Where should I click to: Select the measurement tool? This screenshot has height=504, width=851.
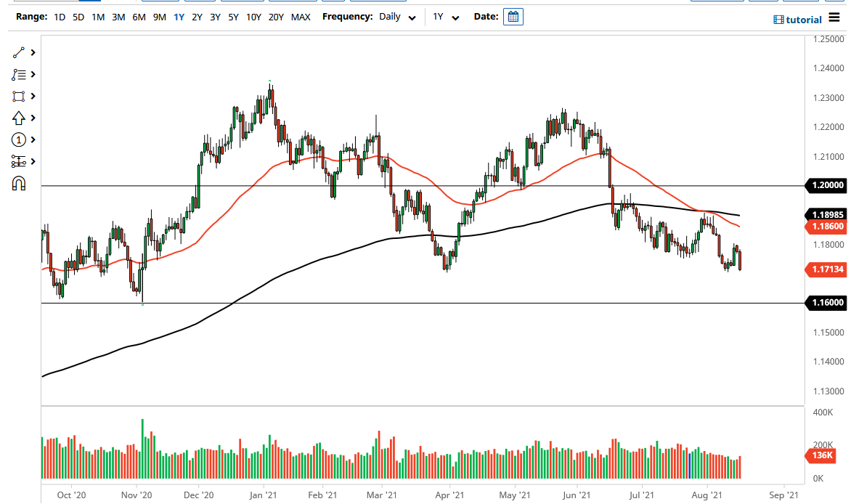(20, 160)
